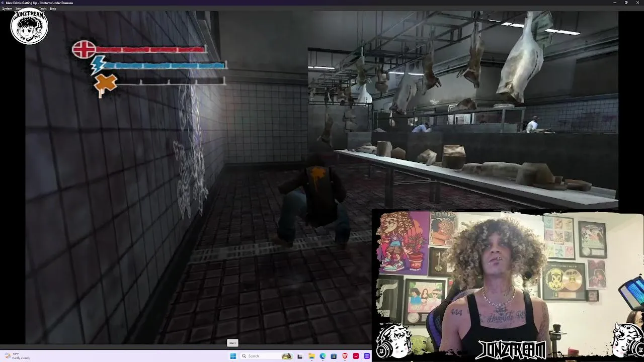The width and height of the screenshot is (644, 362).
Task: Launch Microsoft Edge from the taskbar
Action: [x=323, y=356]
